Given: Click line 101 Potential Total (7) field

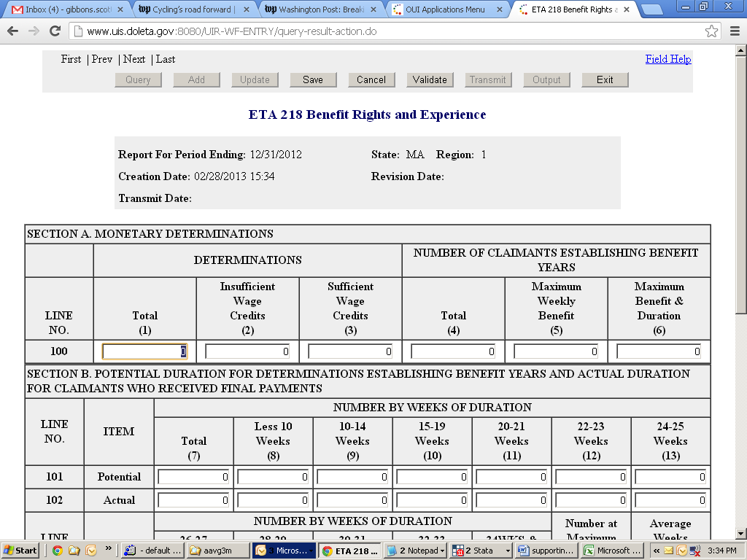Looking at the screenshot, I should point(194,477).
